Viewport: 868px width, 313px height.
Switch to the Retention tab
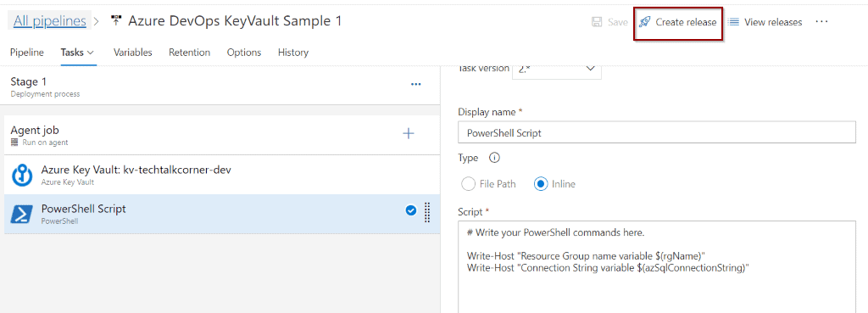click(x=189, y=53)
